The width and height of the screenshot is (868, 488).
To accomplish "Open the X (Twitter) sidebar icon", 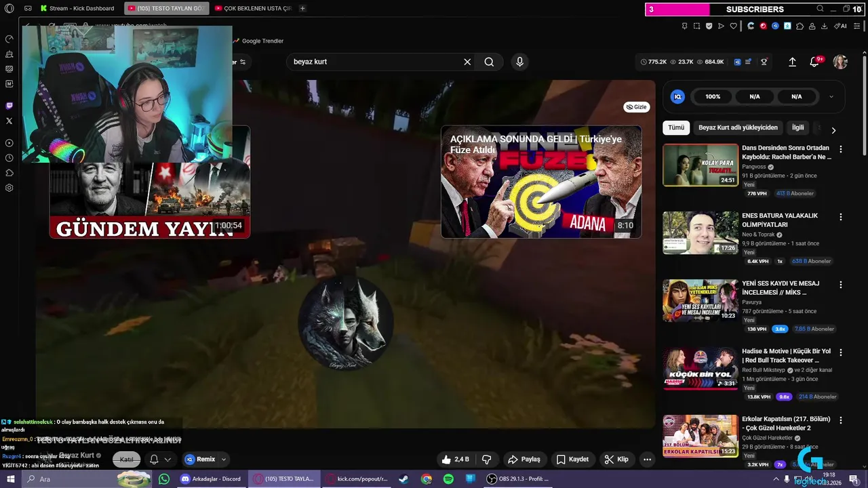I will pos(9,121).
